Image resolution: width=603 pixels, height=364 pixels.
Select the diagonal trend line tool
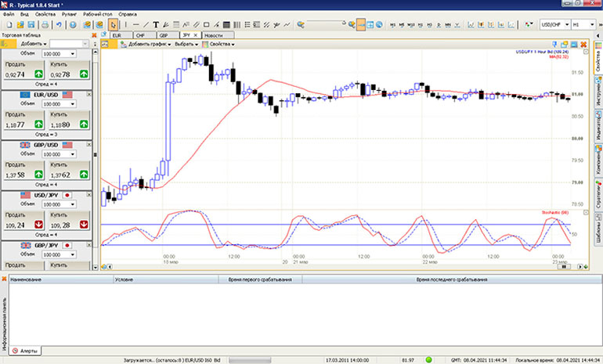tap(146, 25)
